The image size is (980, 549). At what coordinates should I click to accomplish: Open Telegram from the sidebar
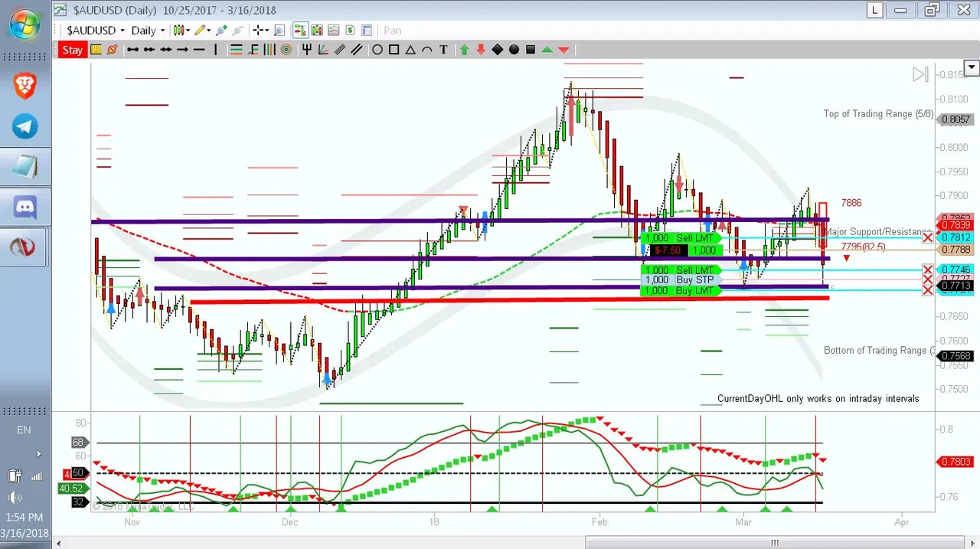(x=25, y=126)
